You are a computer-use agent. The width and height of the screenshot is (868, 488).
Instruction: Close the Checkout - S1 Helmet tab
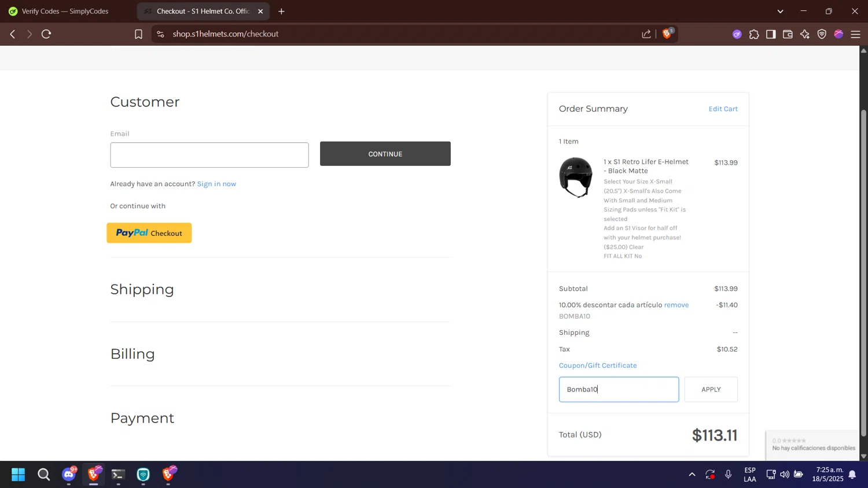tap(260, 11)
